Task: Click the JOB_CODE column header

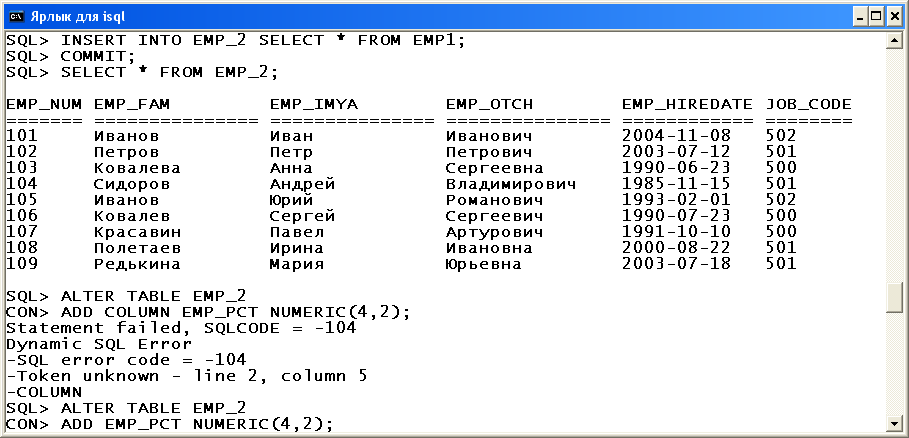Action: 809,105
